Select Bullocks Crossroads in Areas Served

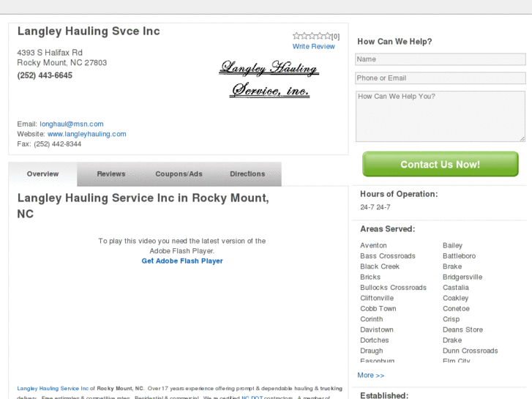click(x=393, y=288)
